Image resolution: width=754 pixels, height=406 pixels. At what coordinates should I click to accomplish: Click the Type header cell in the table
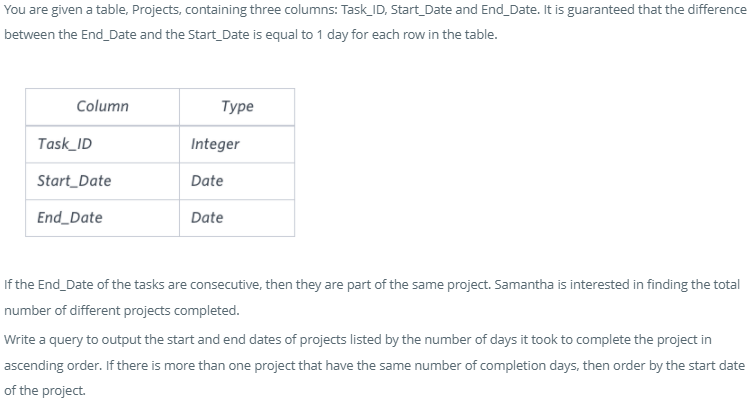click(x=237, y=106)
